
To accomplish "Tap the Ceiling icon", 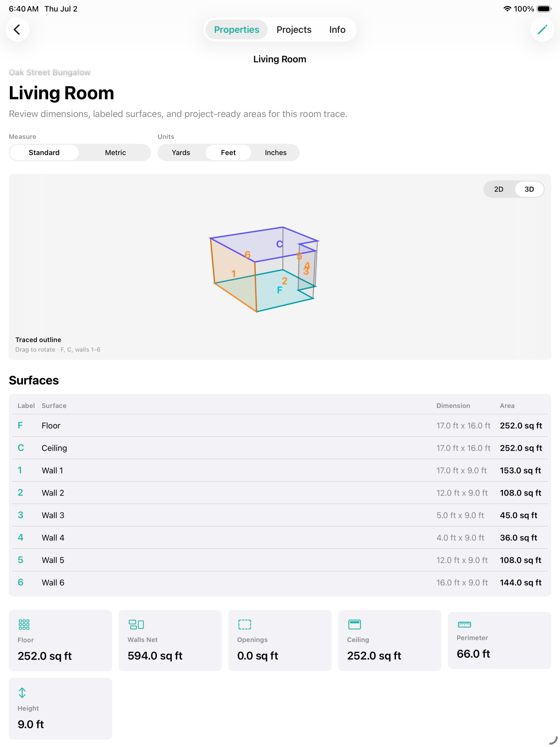I will click(x=354, y=625).
